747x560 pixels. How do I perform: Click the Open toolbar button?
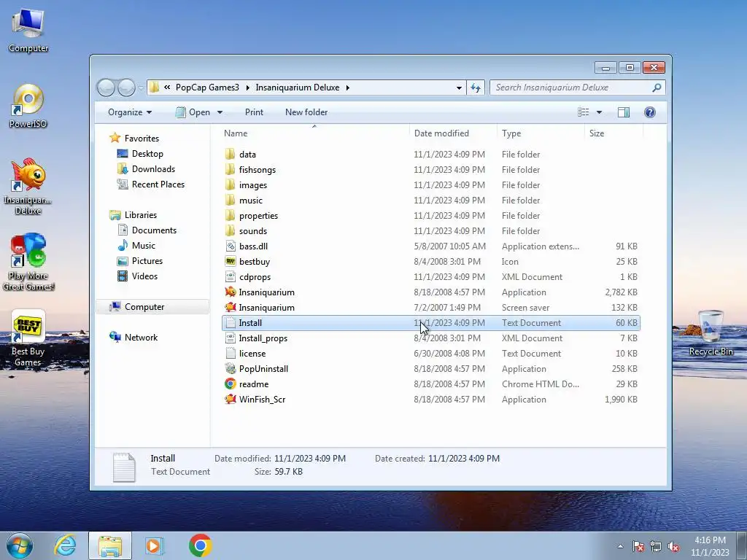193,112
